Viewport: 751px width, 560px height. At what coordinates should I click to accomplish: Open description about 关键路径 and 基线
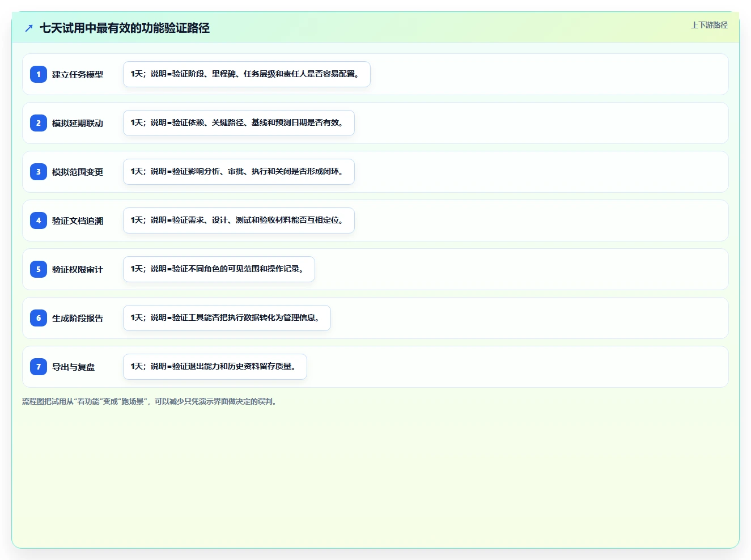[239, 123]
